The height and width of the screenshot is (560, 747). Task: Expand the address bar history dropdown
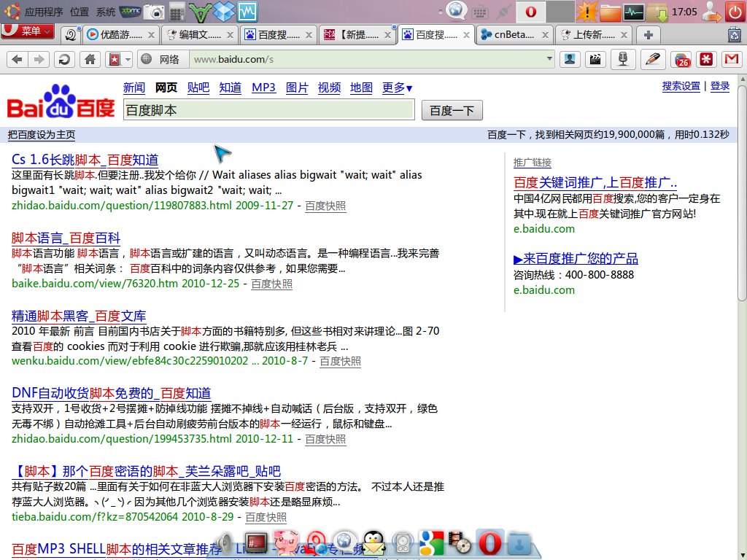coord(549,60)
